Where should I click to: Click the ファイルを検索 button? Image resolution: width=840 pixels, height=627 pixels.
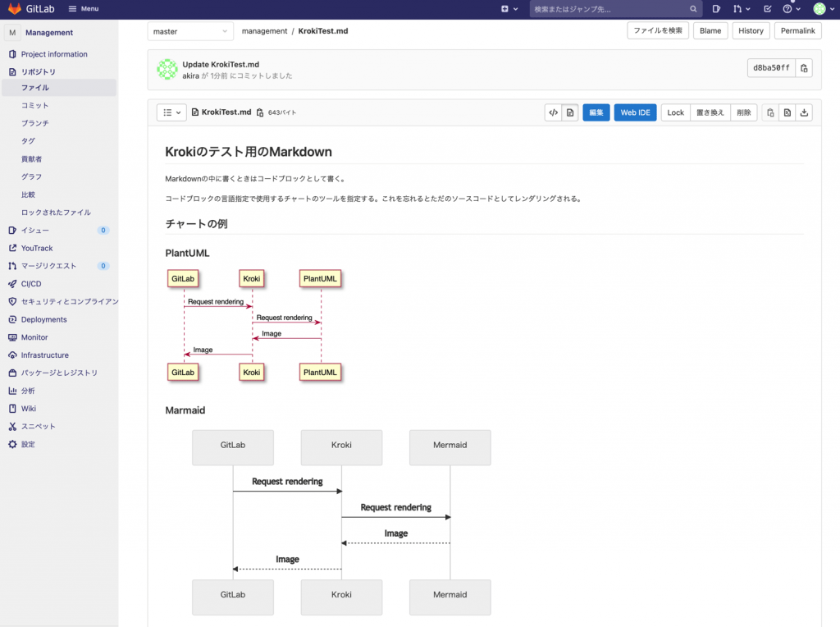(x=658, y=30)
